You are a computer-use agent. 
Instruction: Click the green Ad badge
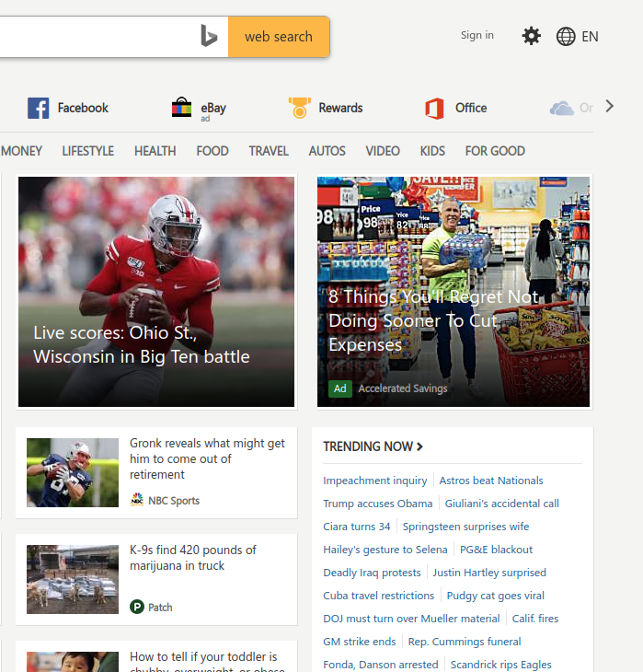[340, 388]
